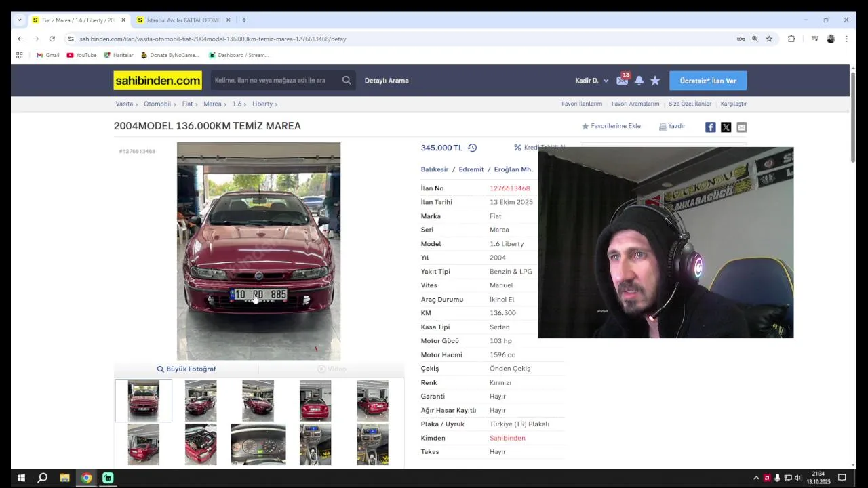
Task: Share listing on Facebook
Action: (x=710, y=127)
